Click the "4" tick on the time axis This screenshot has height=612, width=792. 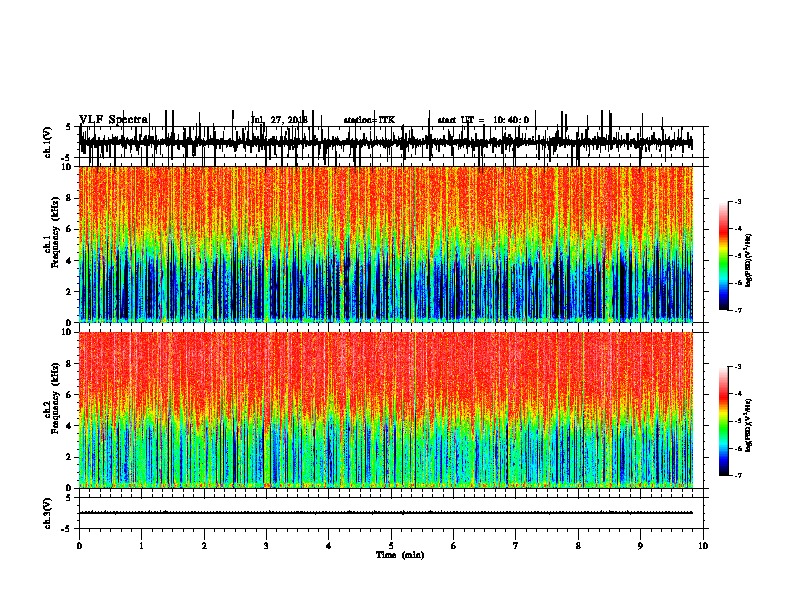pyautogui.click(x=329, y=546)
